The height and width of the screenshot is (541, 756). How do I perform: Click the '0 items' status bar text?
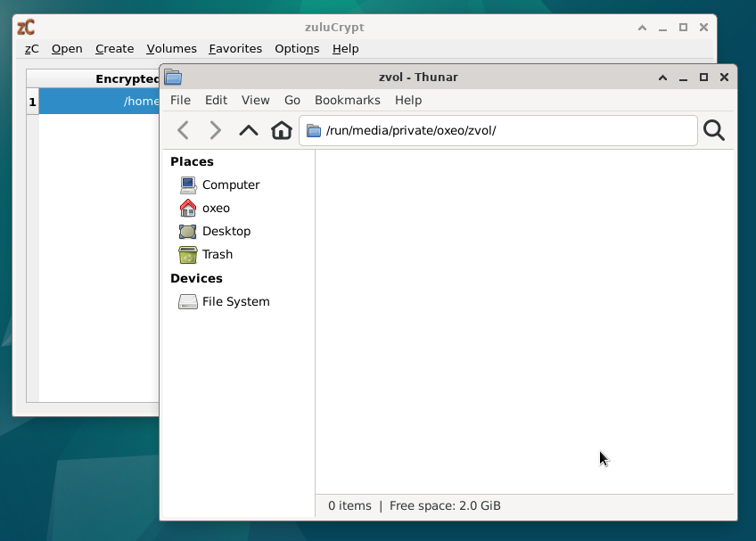point(350,506)
